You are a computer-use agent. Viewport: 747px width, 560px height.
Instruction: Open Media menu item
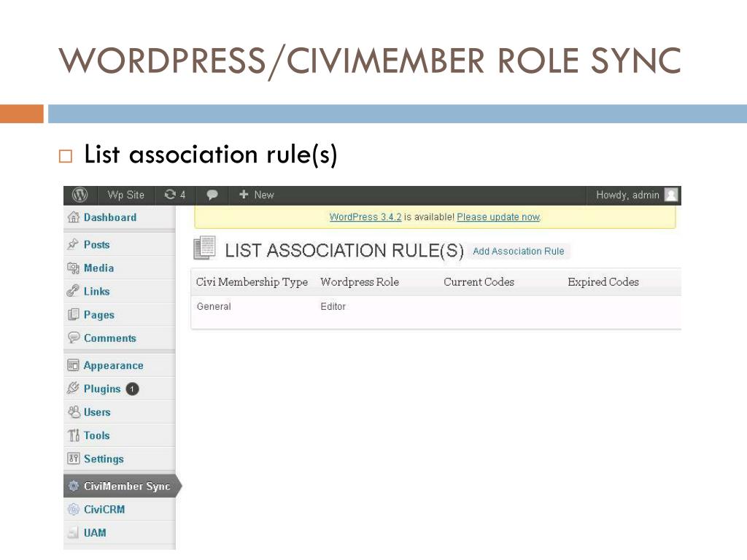[x=98, y=268]
